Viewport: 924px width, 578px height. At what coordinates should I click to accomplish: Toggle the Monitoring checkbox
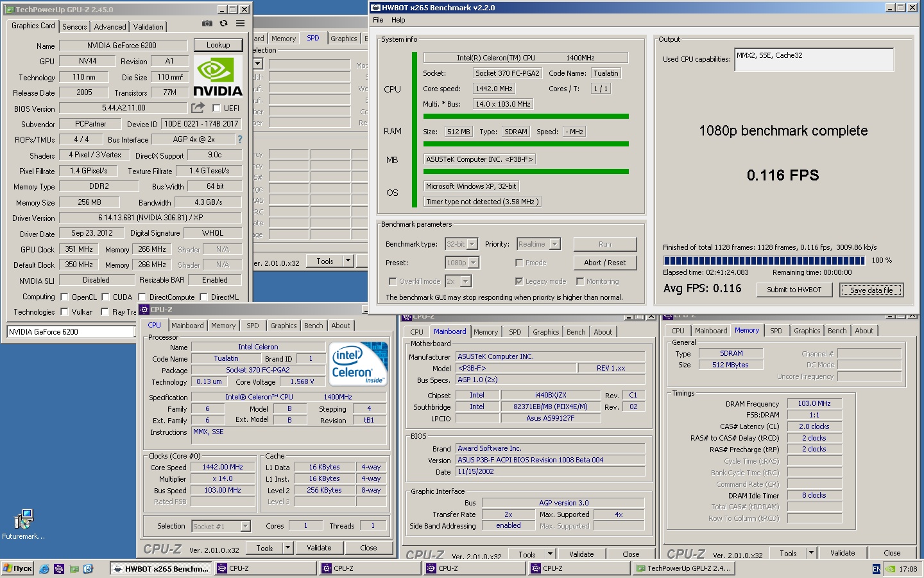click(x=580, y=281)
